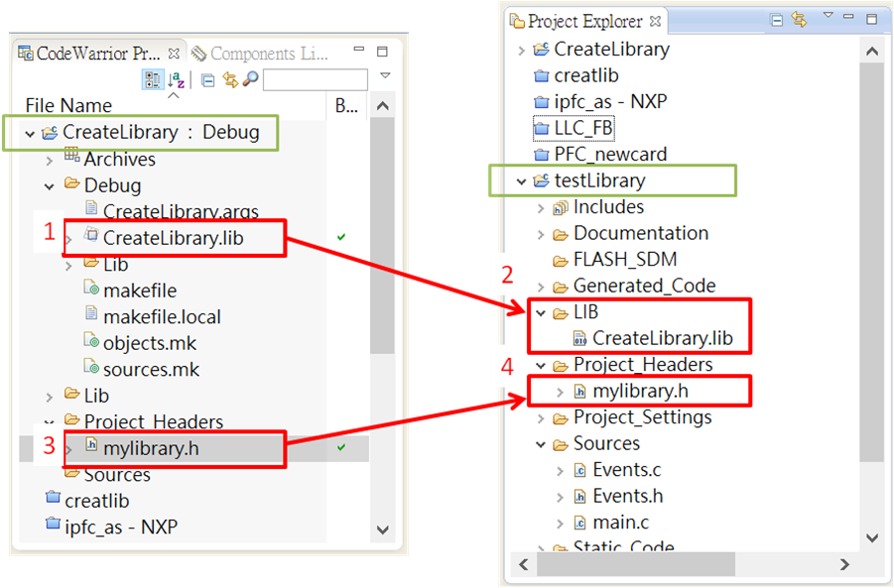Click the filter text field in CodeWarrior panel
This screenshot has width=894, height=588.
tap(315, 80)
